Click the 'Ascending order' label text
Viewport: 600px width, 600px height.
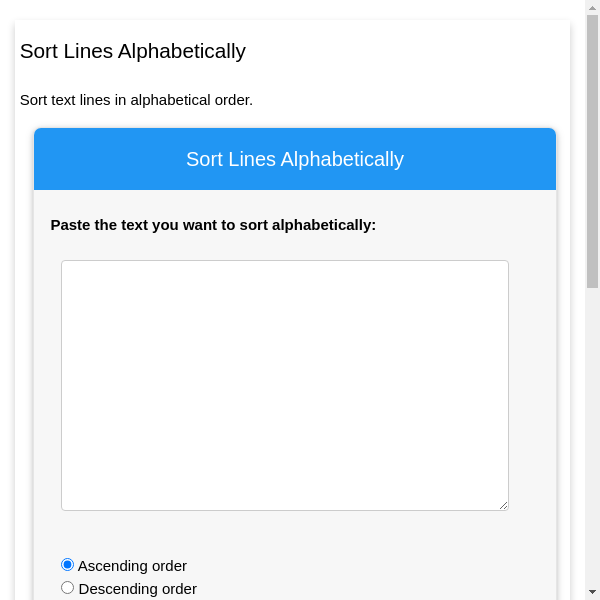(x=132, y=566)
